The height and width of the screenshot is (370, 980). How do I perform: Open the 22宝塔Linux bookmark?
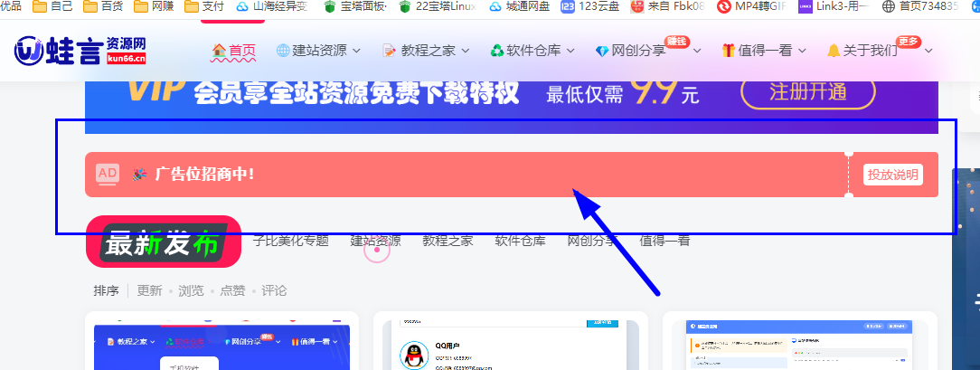438,7
